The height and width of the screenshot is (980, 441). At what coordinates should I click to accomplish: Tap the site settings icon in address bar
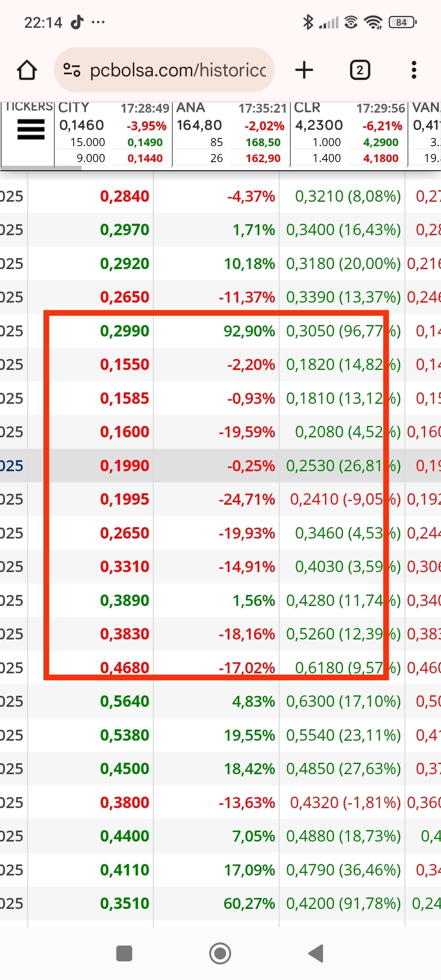click(x=72, y=70)
